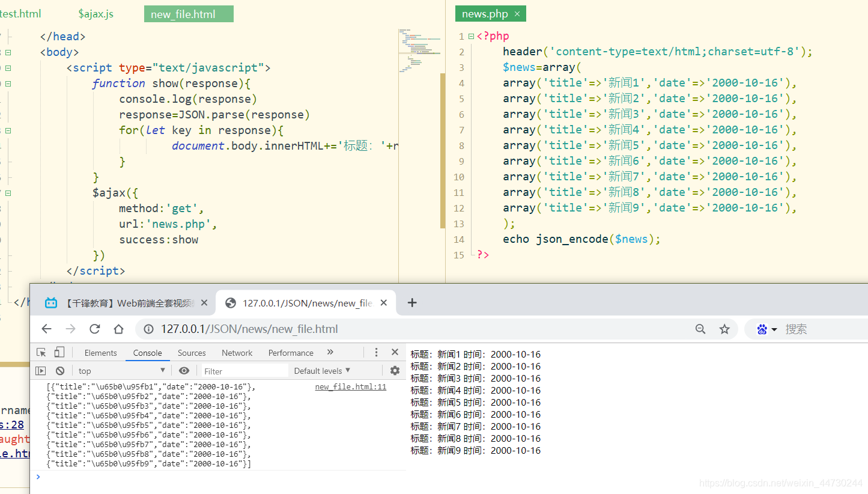Image resolution: width=868 pixels, height=494 pixels.
Task: Close the 127.0.0.1 new_file browser tab
Action: [x=384, y=303]
